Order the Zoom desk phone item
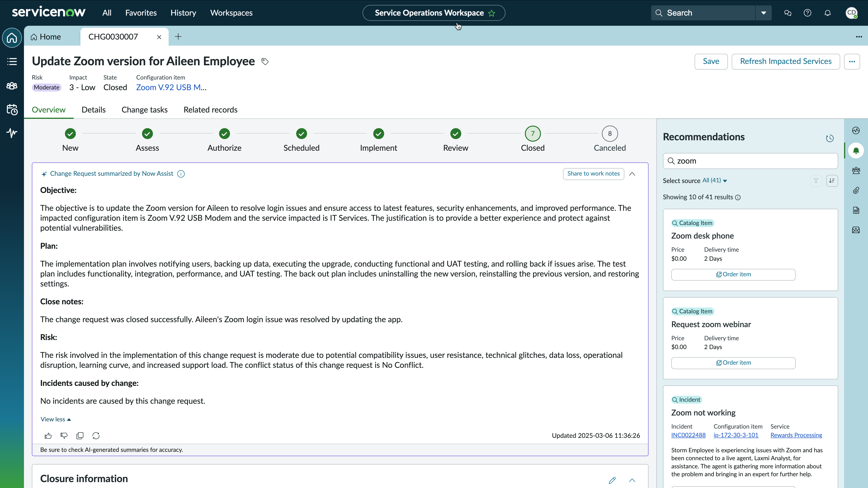 [x=733, y=274]
